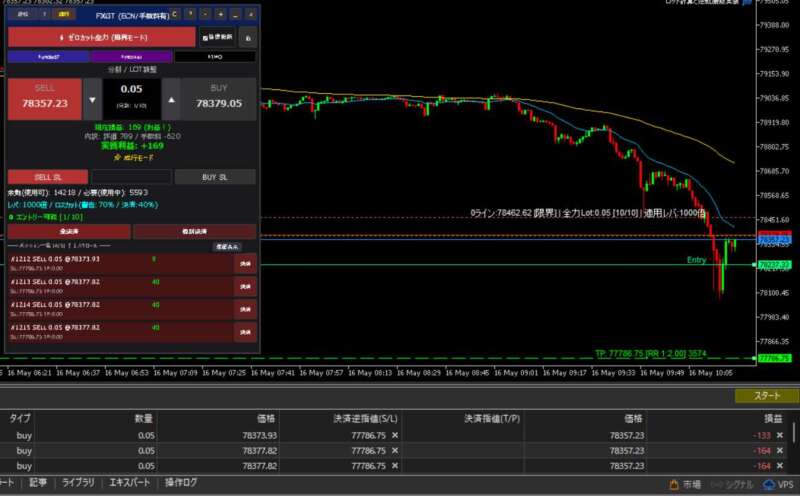Click the small gray toggle button above position list

[x=227, y=246]
